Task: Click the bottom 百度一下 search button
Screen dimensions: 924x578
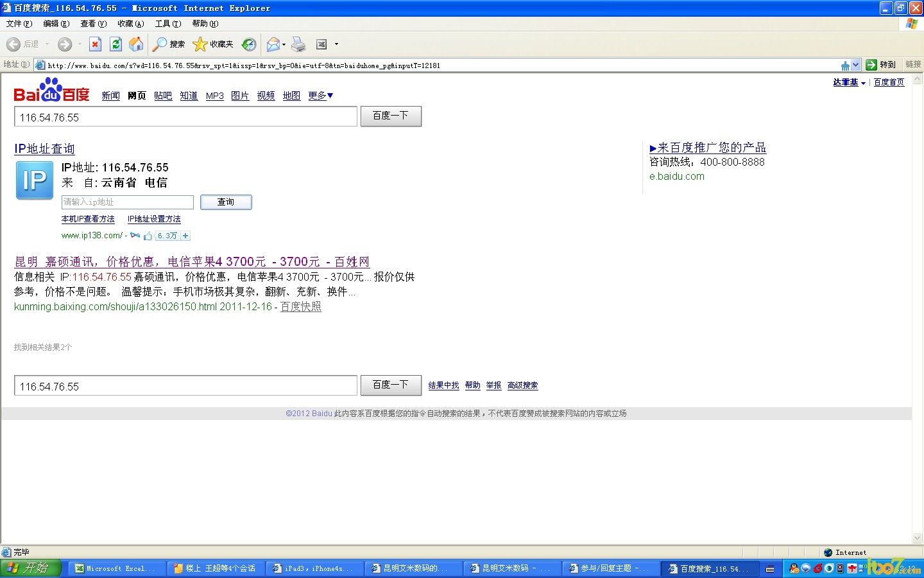Action: pyautogui.click(x=391, y=385)
